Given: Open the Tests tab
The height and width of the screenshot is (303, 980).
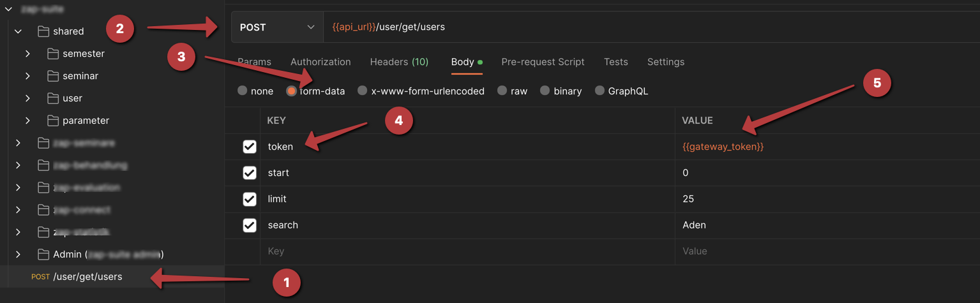Looking at the screenshot, I should click(x=616, y=62).
